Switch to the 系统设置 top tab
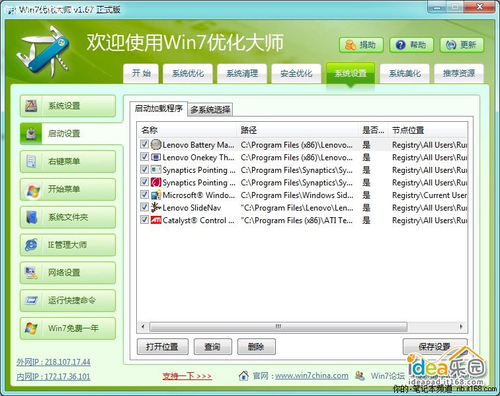The width and height of the screenshot is (500, 396). 351,73
